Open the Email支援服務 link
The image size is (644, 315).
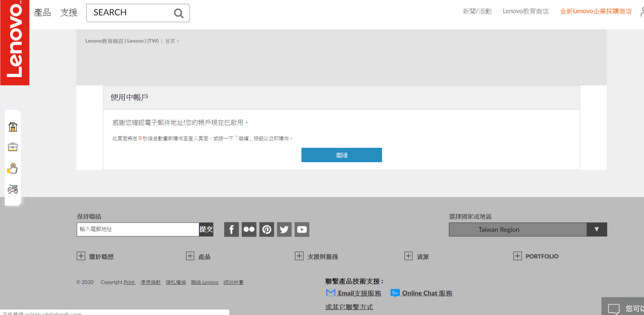pyautogui.click(x=354, y=293)
